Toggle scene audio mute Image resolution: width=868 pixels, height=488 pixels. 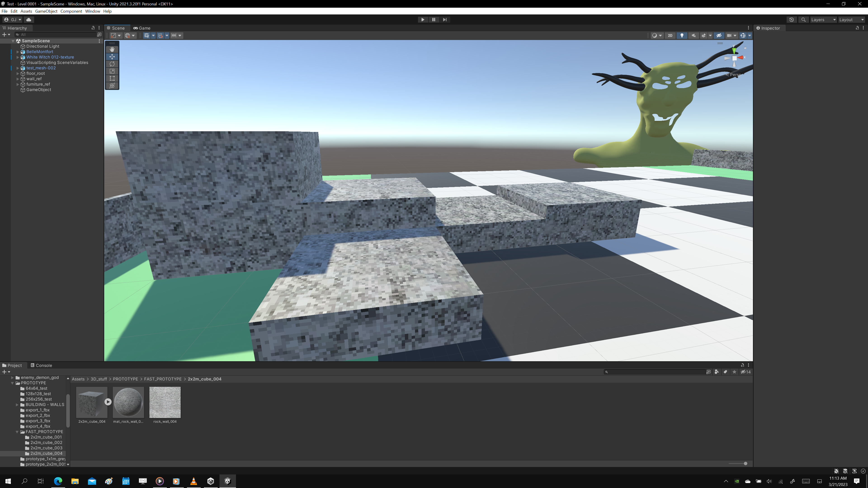click(693, 35)
